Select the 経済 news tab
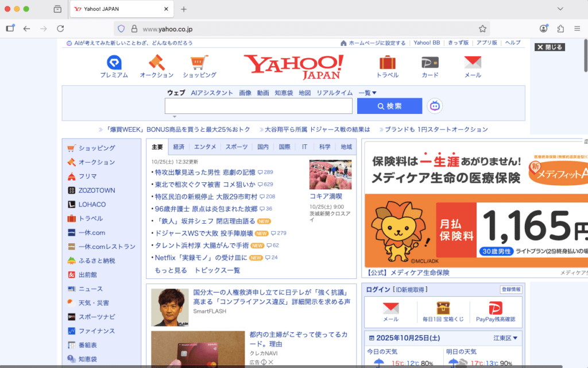The width and height of the screenshot is (588, 368). (179, 147)
